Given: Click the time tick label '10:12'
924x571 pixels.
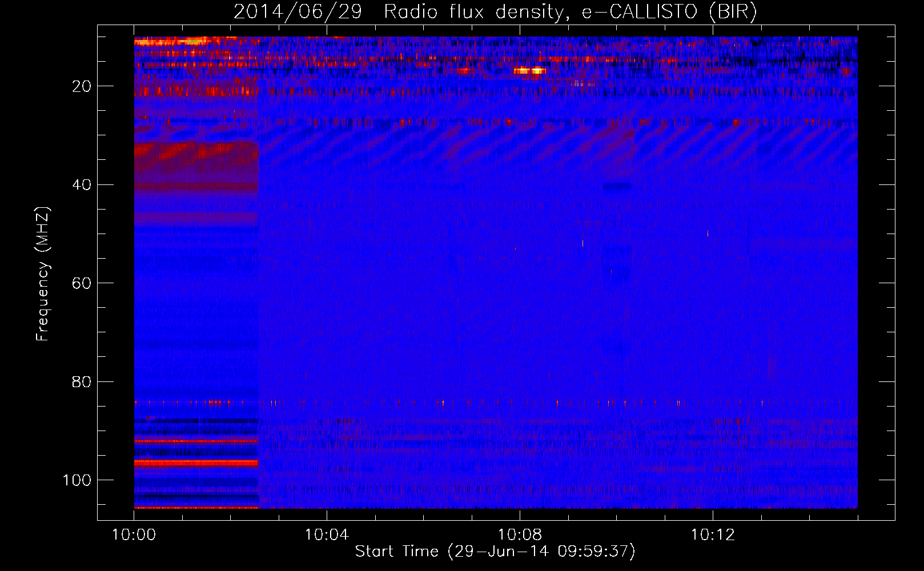Looking at the screenshot, I should [x=713, y=535].
